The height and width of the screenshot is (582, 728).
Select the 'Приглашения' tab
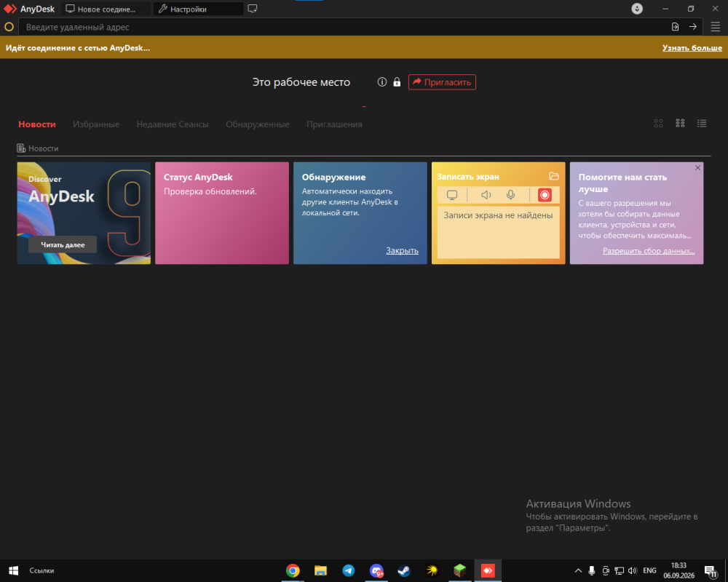coord(334,124)
